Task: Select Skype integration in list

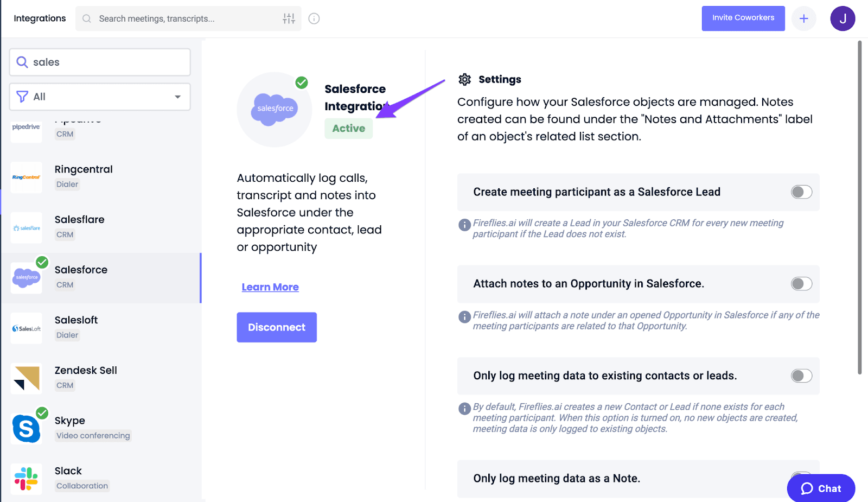Action: tap(101, 429)
